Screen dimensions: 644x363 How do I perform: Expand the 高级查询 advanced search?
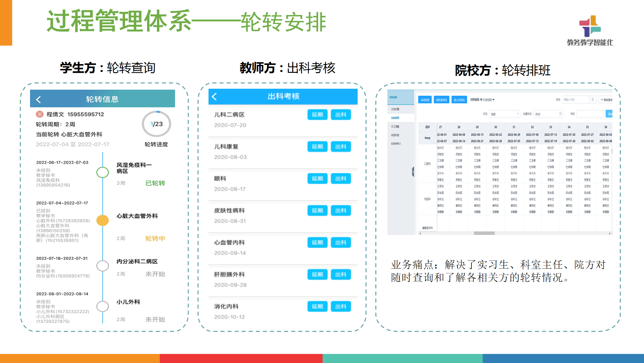(x=606, y=100)
